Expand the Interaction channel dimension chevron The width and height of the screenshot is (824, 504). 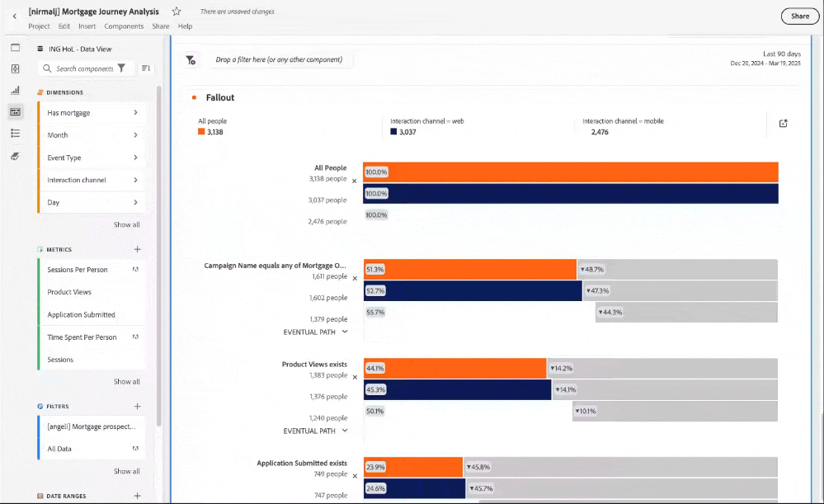coord(135,180)
